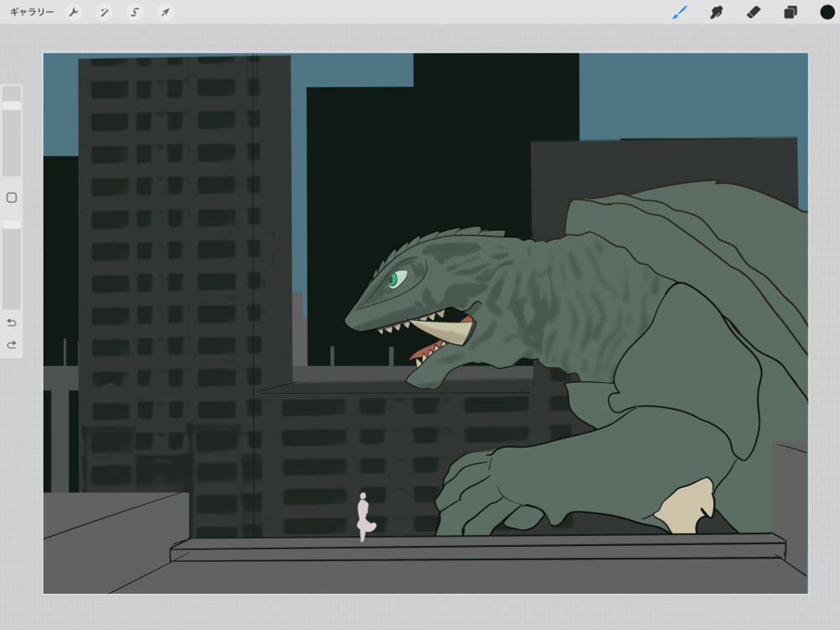The height and width of the screenshot is (630, 840).
Task: Open the Actions wrench menu
Action: coord(74,13)
